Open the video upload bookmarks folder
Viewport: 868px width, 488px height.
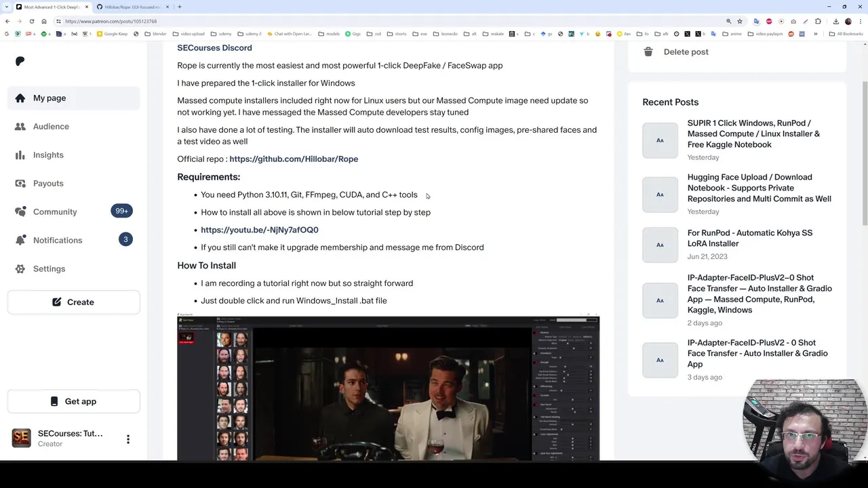[x=188, y=34]
